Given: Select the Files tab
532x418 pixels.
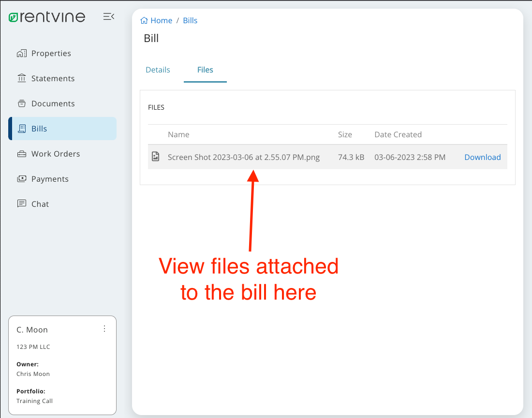Looking at the screenshot, I should pyautogui.click(x=205, y=70).
